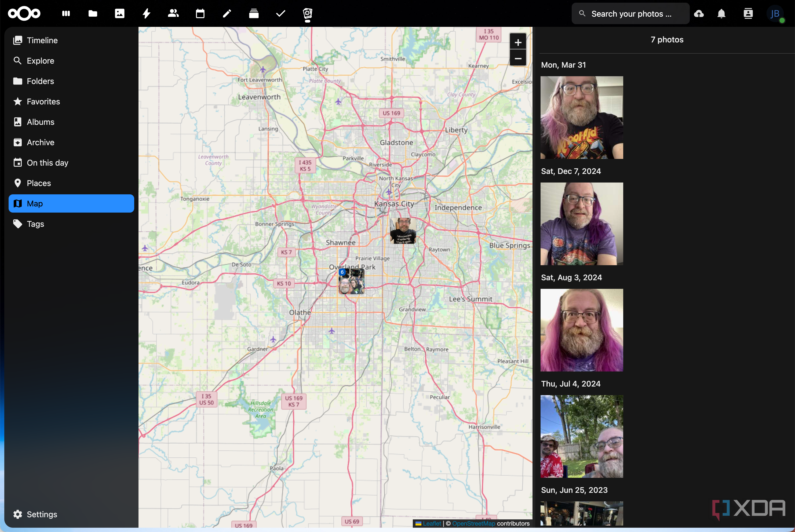Click the Sat, Dec 7, 2024 date heading

(x=571, y=171)
